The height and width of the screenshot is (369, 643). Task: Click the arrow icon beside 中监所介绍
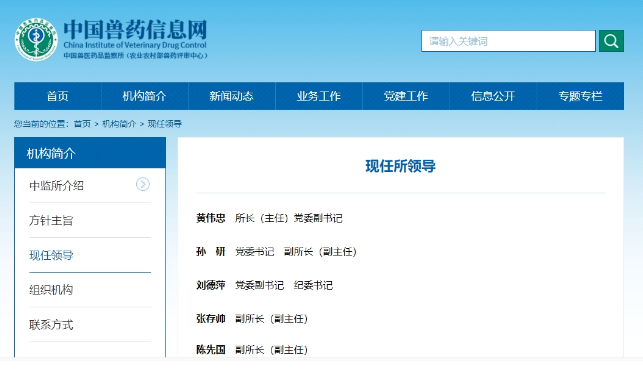point(143,184)
